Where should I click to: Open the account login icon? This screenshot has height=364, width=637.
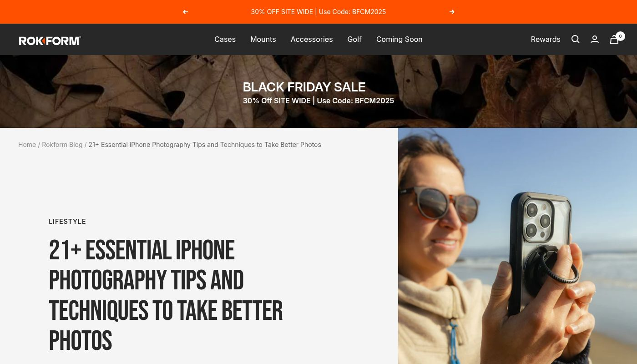point(595,39)
